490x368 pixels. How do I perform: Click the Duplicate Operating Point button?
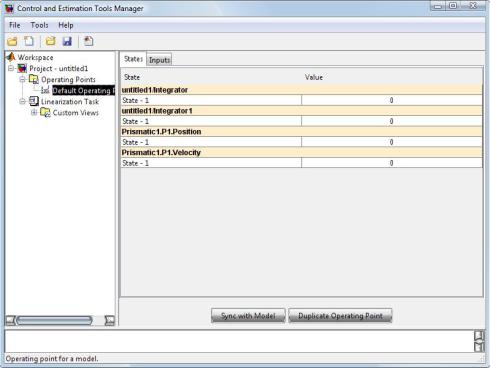(340, 315)
